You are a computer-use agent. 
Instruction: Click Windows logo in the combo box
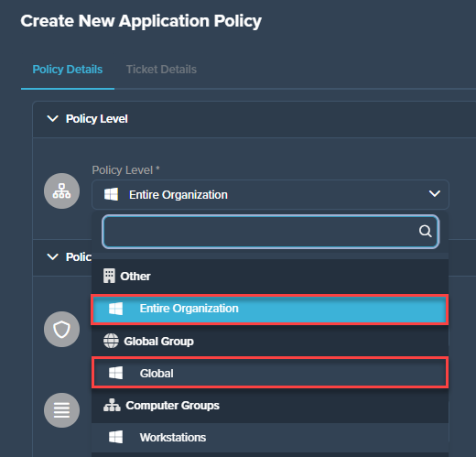tap(111, 194)
